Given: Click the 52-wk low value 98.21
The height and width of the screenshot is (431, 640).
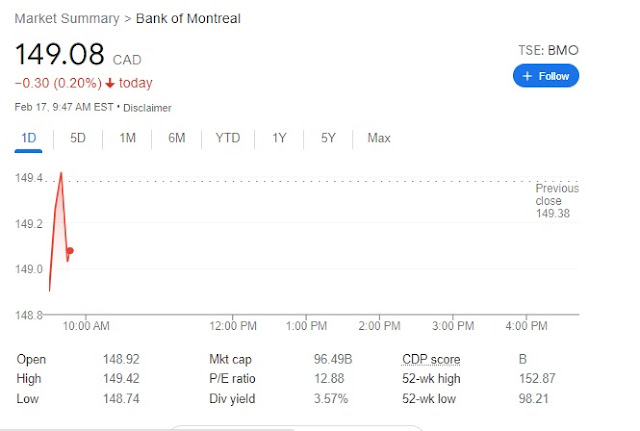Looking at the screenshot, I should [x=533, y=398].
